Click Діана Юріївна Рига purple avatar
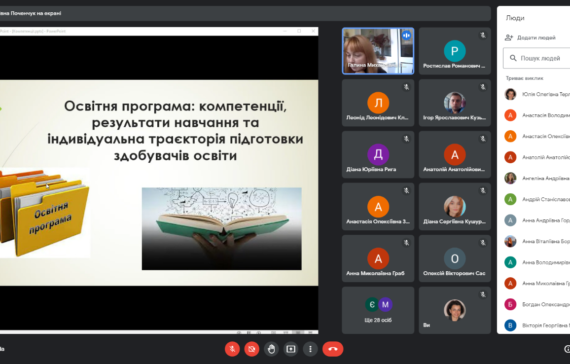This screenshot has width=570, height=364. (x=378, y=155)
